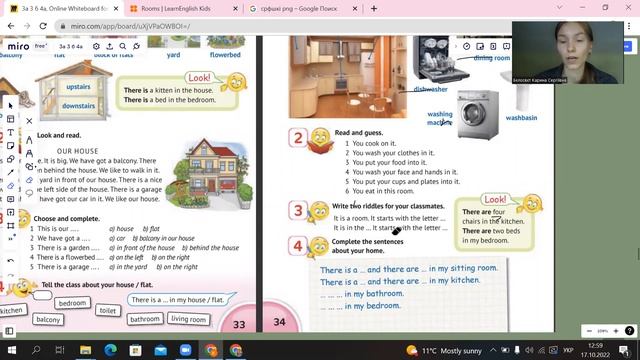Click the 'free' plan badge
The image size is (640, 360).
click(x=40, y=46)
